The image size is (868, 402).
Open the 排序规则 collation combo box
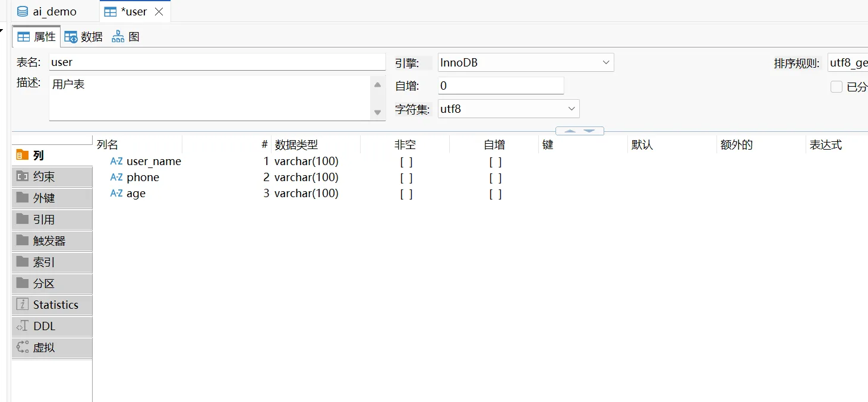848,62
